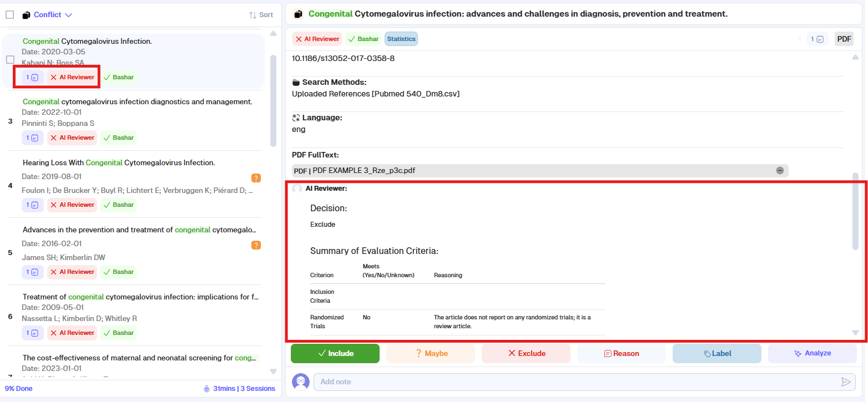Viewport: 868px width, 402px height.
Task: Click the user avatar beside the note field
Action: coord(301,381)
